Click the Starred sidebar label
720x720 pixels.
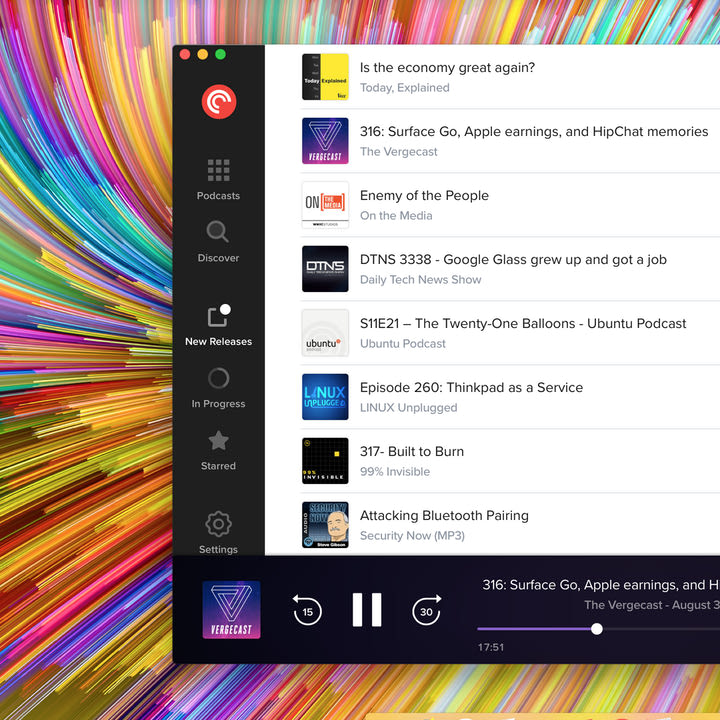click(x=219, y=466)
